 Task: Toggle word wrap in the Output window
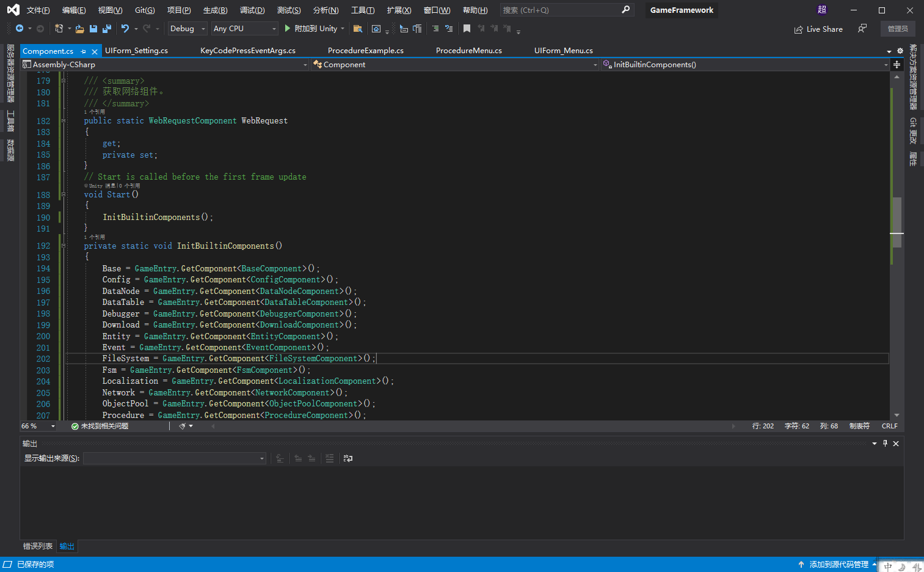coord(348,458)
